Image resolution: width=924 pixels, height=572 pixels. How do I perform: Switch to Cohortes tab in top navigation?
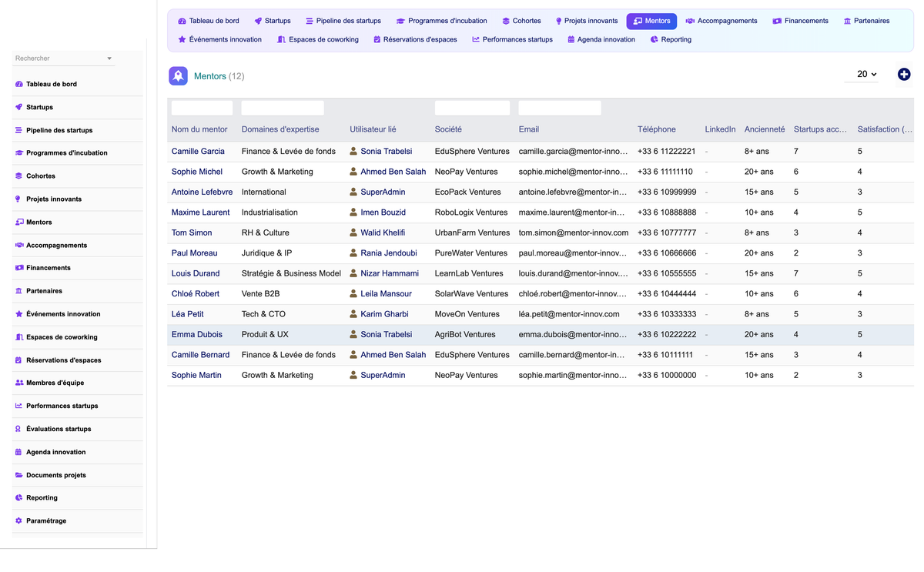coord(521,21)
